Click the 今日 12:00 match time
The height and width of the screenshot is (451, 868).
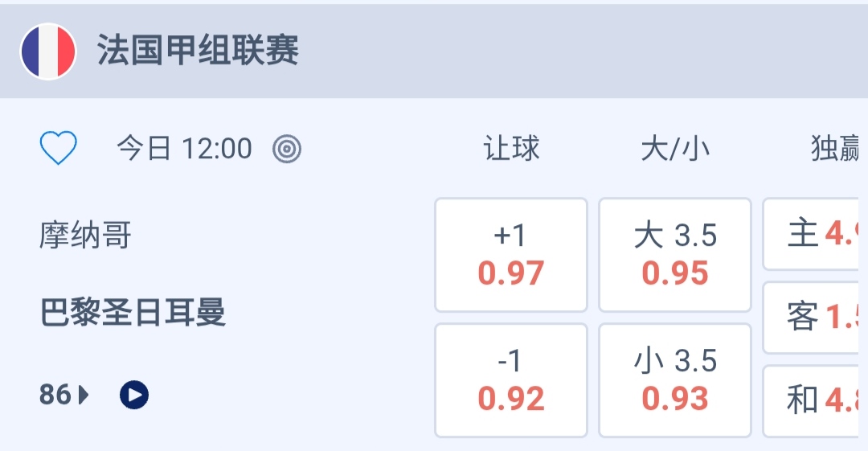pos(184,149)
